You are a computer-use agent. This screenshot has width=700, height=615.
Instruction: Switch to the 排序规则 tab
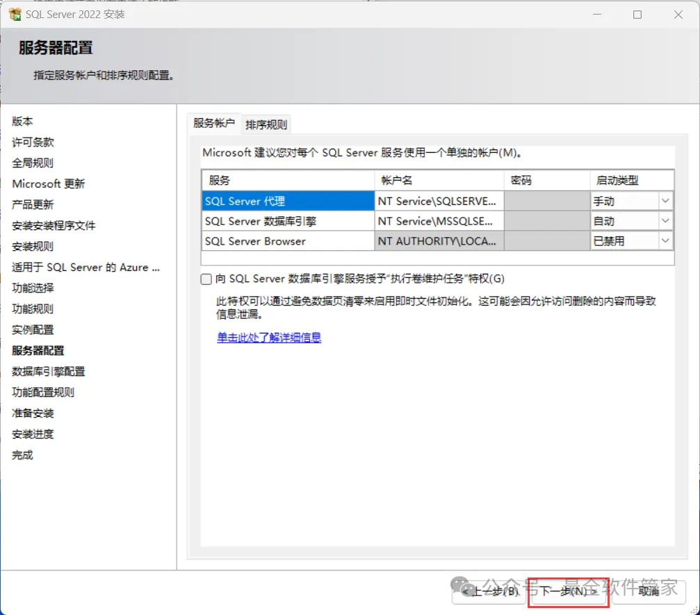(x=266, y=124)
